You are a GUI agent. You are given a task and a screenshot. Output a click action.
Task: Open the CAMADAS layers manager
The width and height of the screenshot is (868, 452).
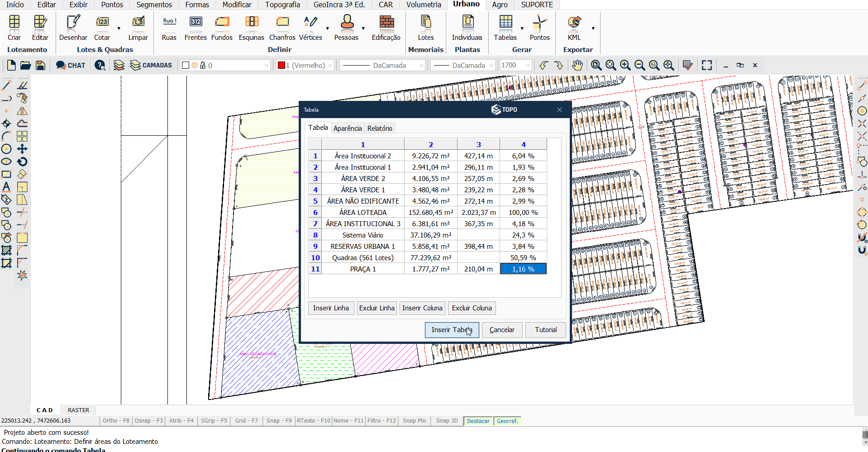tap(151, 65)
